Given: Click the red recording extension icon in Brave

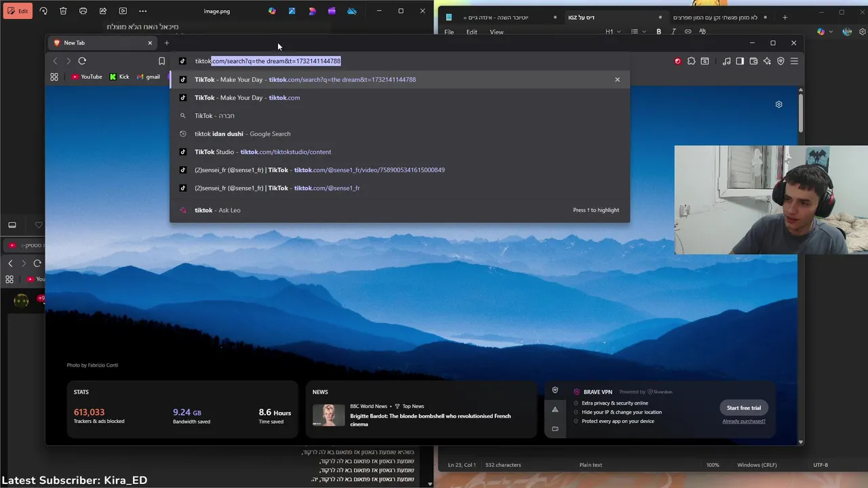Looking at the screenshot, I should (x=677, y=61).
